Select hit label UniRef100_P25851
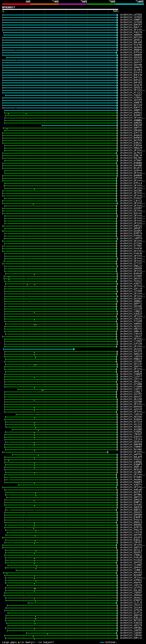The width and height of the screenshot is (146, 644). (131, 432)
